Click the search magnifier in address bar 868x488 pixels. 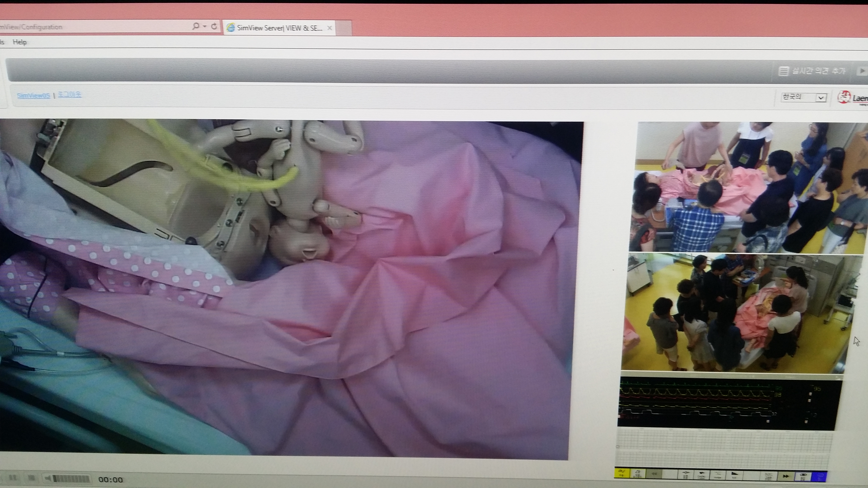(195, 26)
